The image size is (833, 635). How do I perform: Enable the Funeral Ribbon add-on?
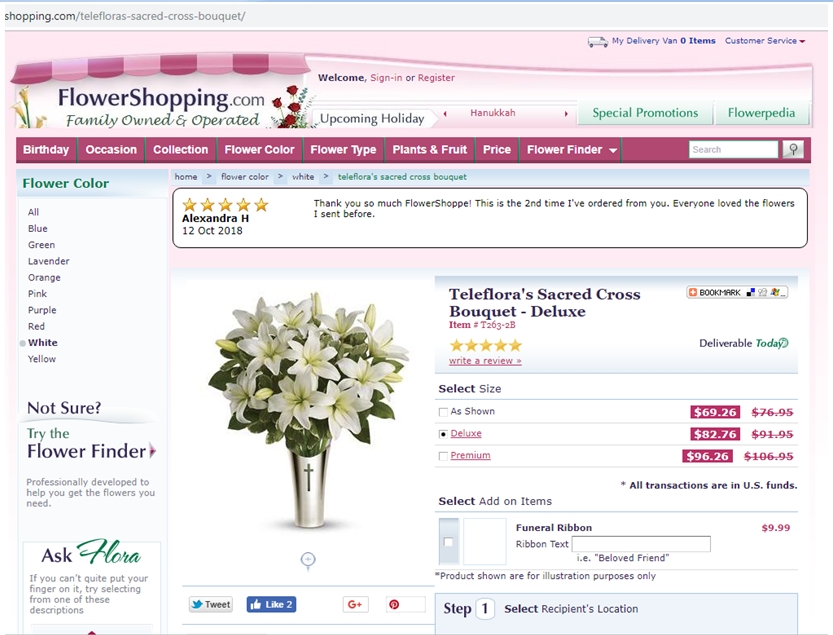pos(447,540)
